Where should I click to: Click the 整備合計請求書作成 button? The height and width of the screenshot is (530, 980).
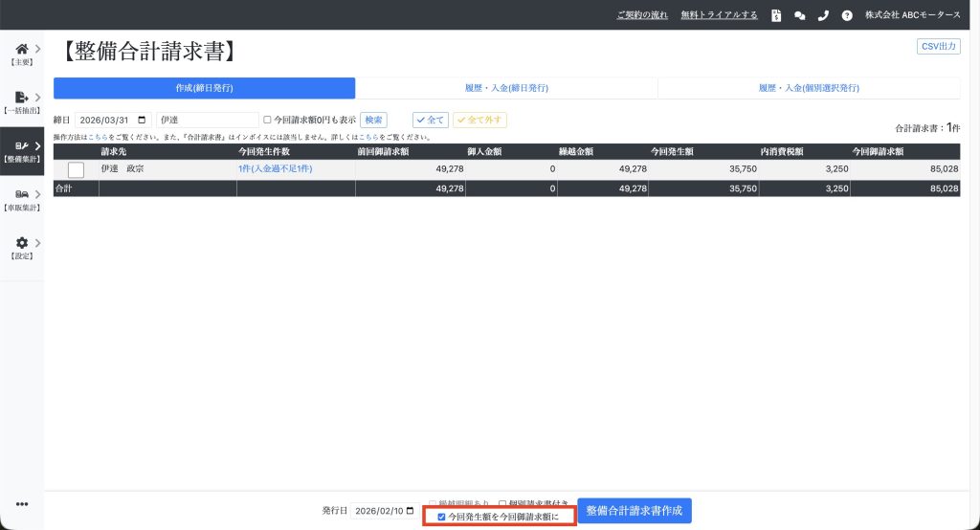point(634,511)
